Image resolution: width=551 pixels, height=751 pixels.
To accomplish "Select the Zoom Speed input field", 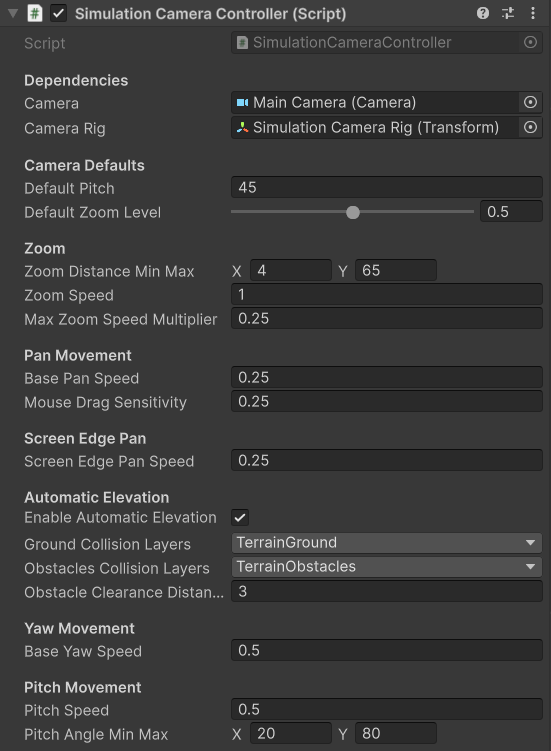I will [x=387, y=294].
